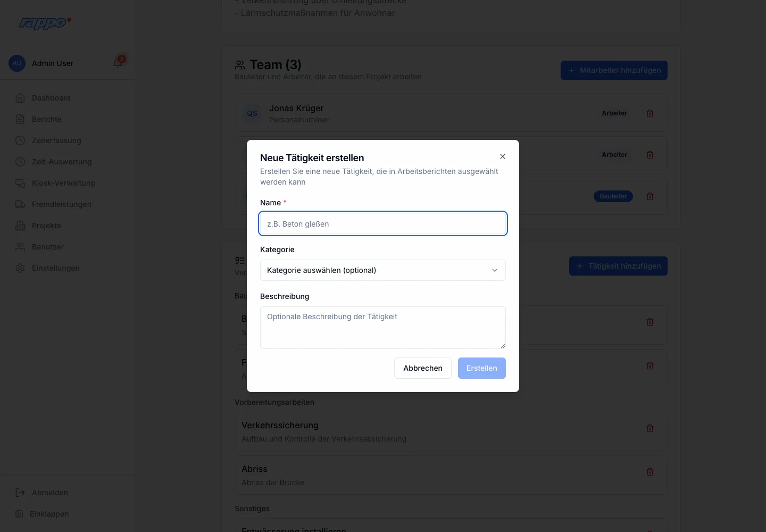Click the Abmelden logout icon
Image resolution: width=766 pixels, height=532 pixels.
click(20, 493)
